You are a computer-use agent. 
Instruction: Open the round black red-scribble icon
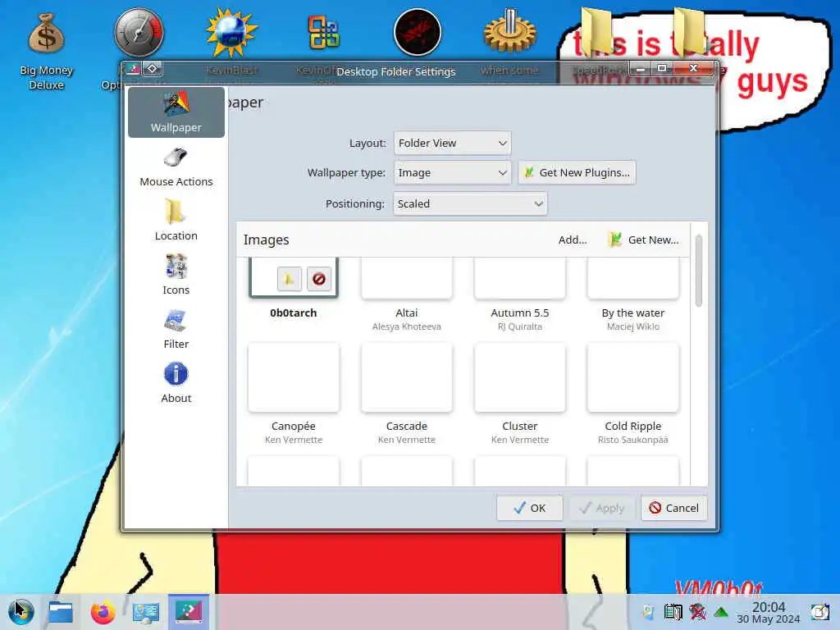click(x=417, y=32)
